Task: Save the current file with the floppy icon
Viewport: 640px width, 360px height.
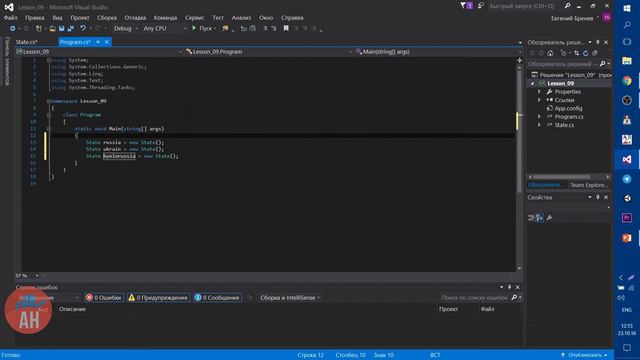Action: [x=62, y=29]
